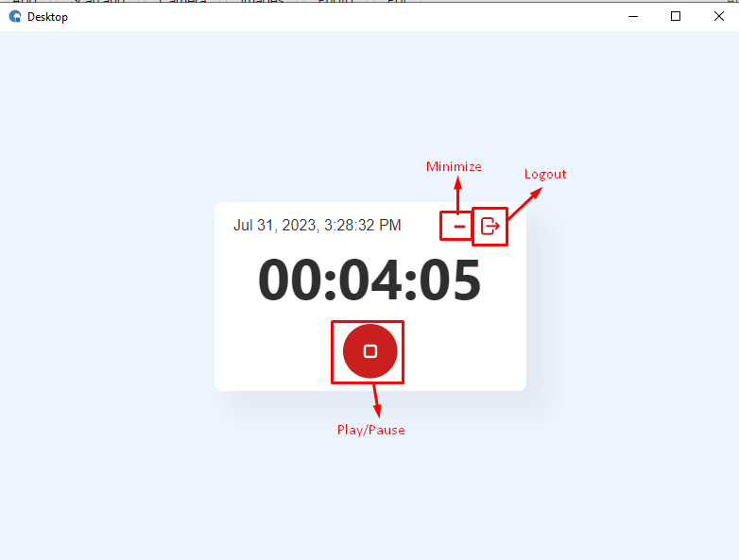
Task: Click the red "Minimize" annotation label
Action: click(454, 166)
